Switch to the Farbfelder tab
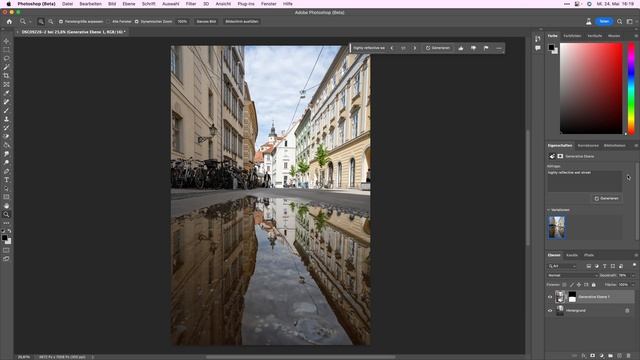640x360 pixels. point(572,36)
